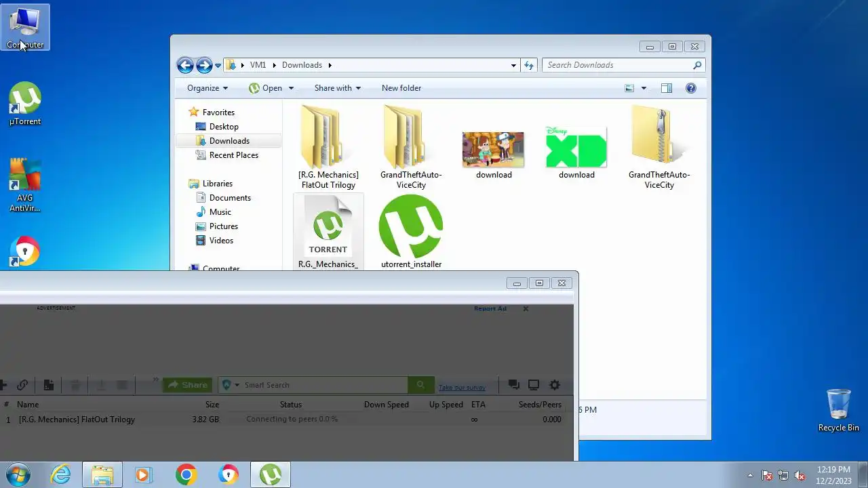This screenshot has height=488, width=868.
Task: Click the Stop Torrent square icon
Action: 122,385
